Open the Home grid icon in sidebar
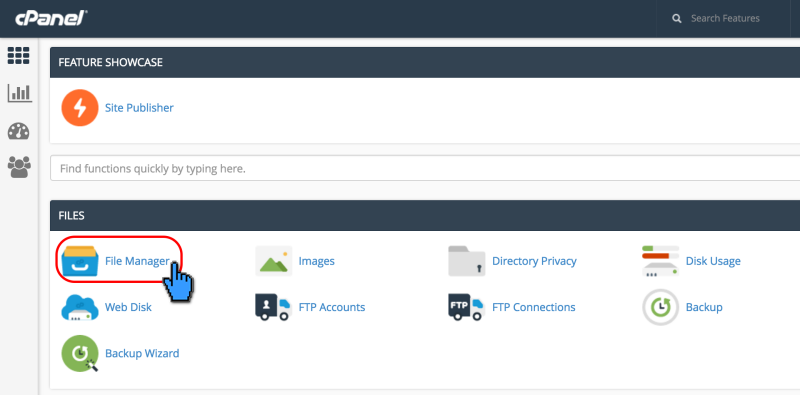 pos(18,55)
